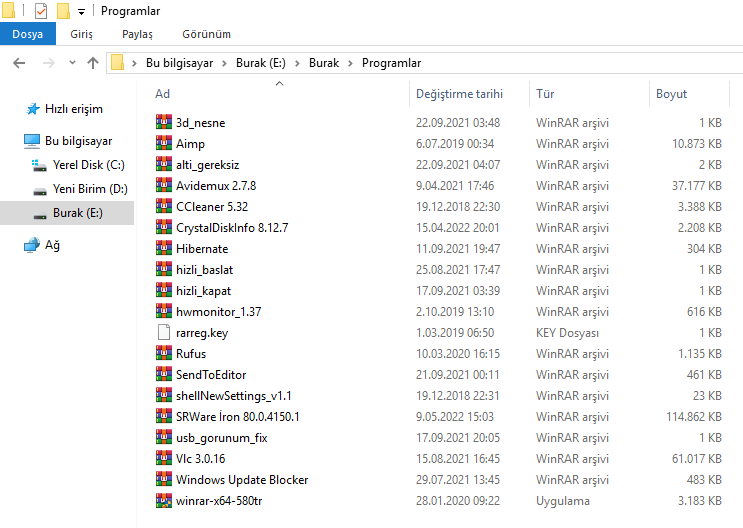Click the Hızlı erişim star icon
743x528 pixels.
tap(32, 109)
